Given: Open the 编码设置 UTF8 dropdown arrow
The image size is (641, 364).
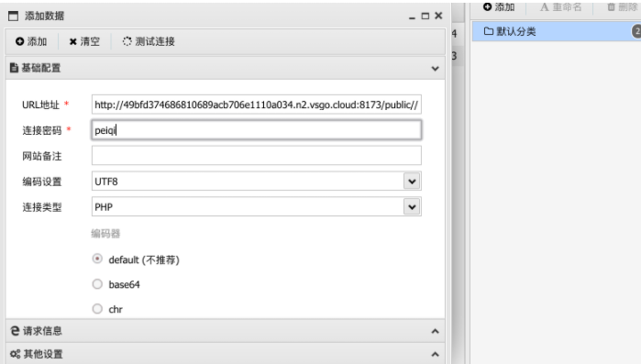Looking at the screenshot, I should tap(412, 181).
